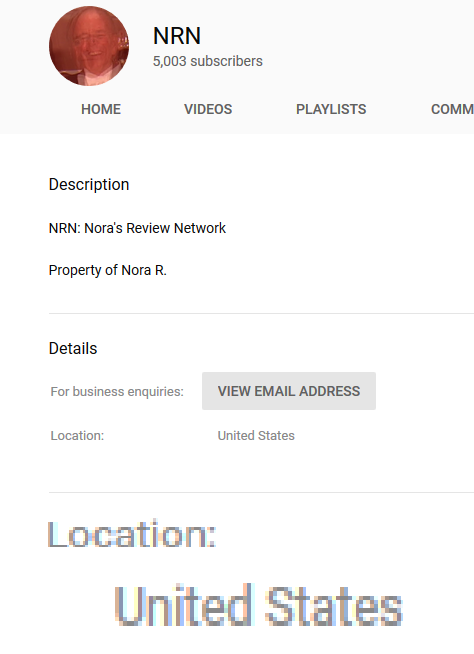Click the "For business enquiries:" label
Viewport: 474px width, 654px height.
pyautogui.click(x=117, y=392)
